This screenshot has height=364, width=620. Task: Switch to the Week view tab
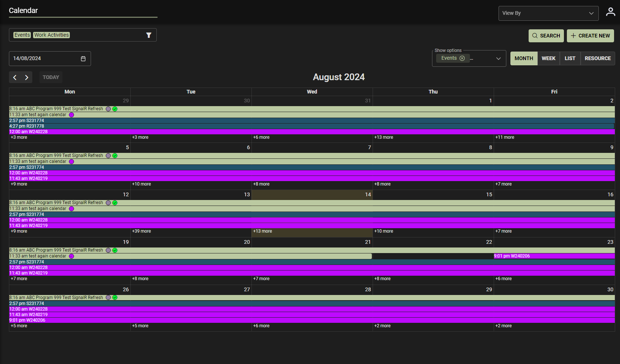(548, 59)
